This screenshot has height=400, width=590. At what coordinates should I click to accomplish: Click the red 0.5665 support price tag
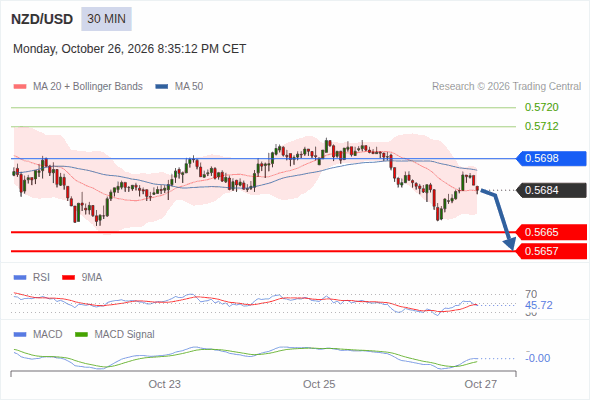[551, 232]
